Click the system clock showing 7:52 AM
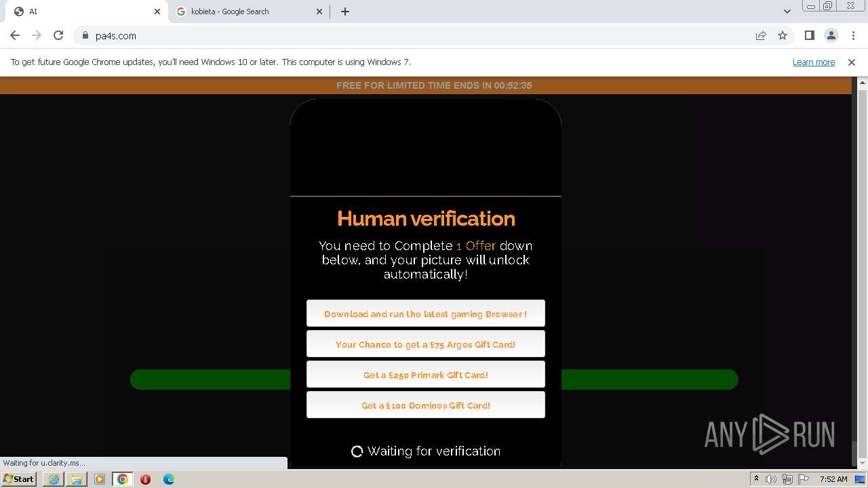The width and height of the screenshot is (868, 488). pyautogui.click(x=833, y=479)
